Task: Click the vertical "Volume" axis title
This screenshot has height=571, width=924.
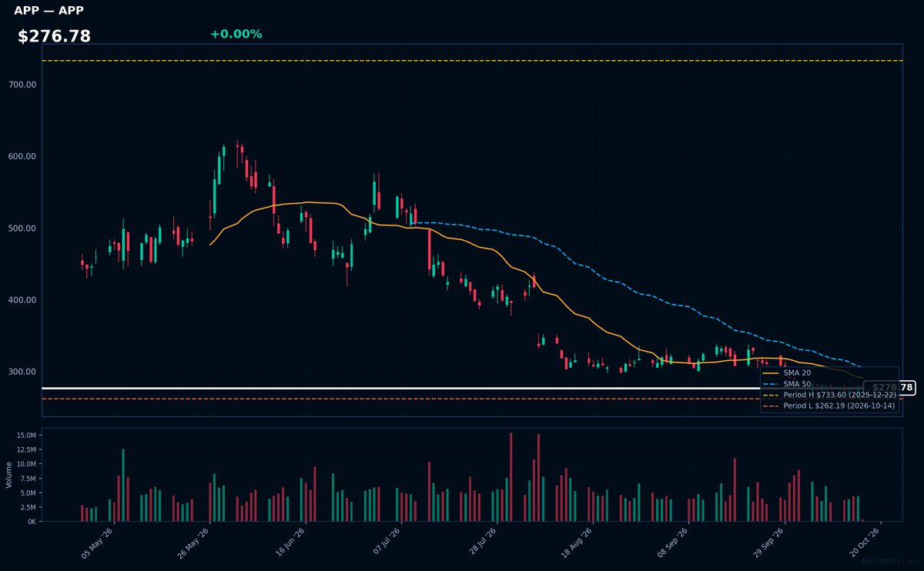Action: point(9,475)
